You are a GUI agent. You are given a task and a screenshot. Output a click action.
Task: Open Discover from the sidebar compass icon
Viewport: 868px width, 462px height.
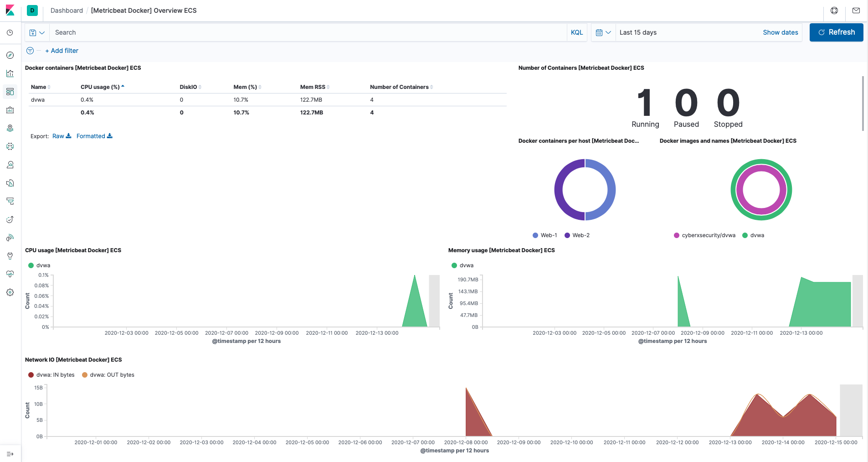pos(10,55)
